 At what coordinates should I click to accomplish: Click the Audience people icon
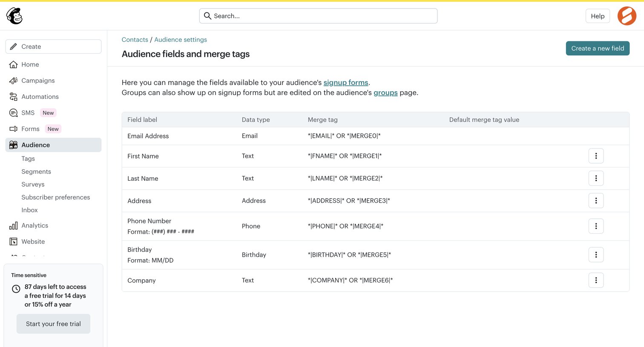[x=14, y=145]
